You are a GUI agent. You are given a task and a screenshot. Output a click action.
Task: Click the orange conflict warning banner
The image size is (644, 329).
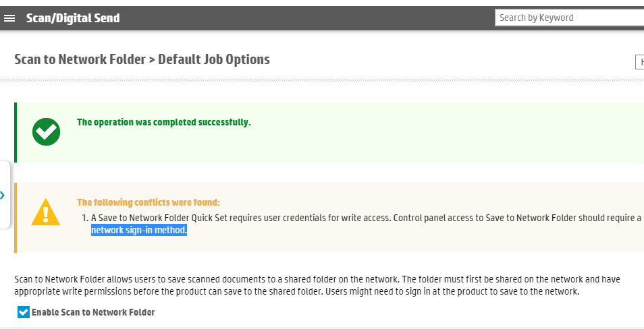pos(405,243)
